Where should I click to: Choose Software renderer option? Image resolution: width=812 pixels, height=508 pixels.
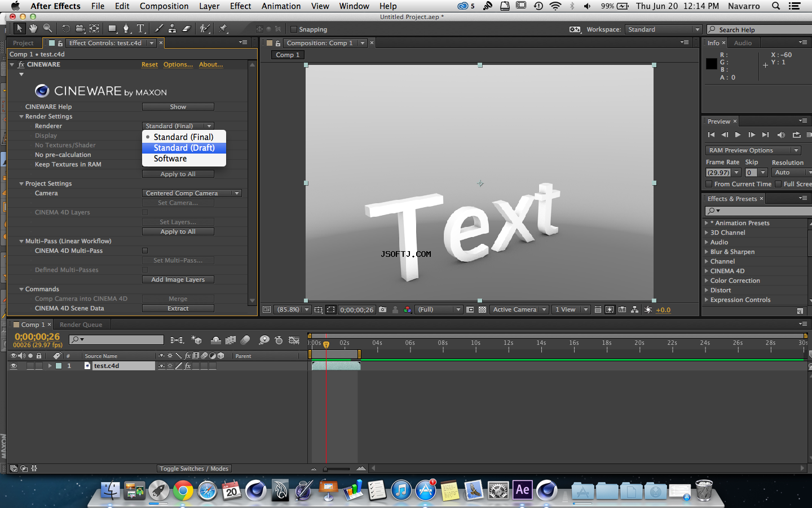184,159
